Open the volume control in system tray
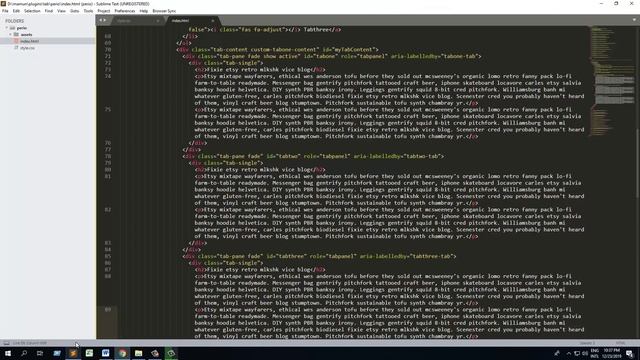 point(585,353)
